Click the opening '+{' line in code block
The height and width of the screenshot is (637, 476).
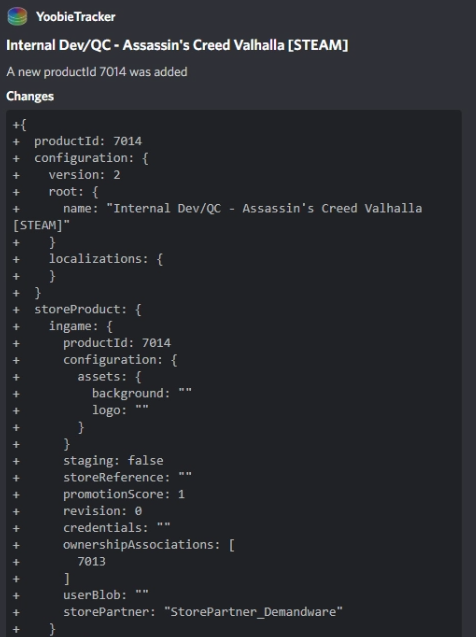[19, 125]
